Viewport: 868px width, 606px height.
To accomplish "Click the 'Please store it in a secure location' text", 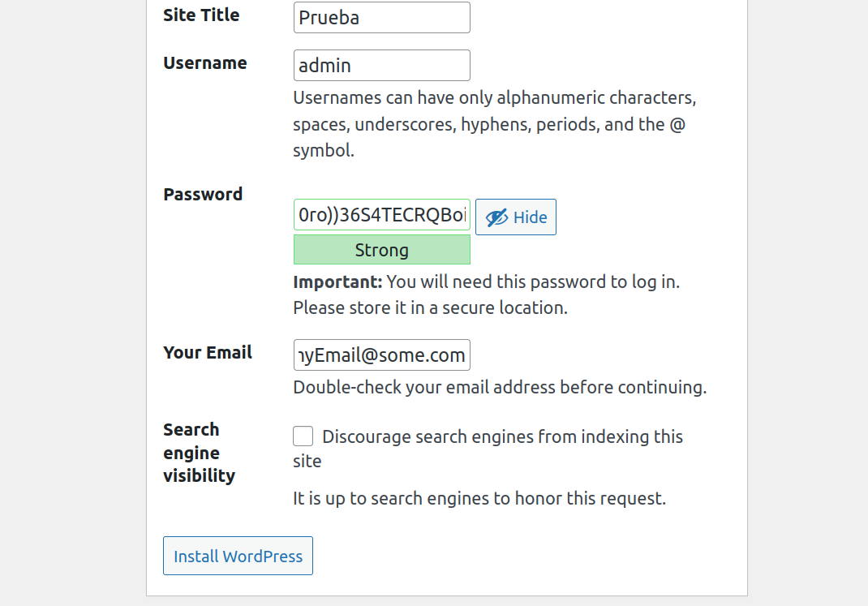I will point(430,307).
